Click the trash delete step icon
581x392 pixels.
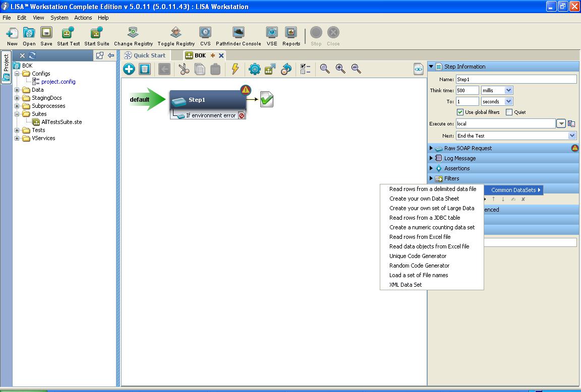pos(145,69)
